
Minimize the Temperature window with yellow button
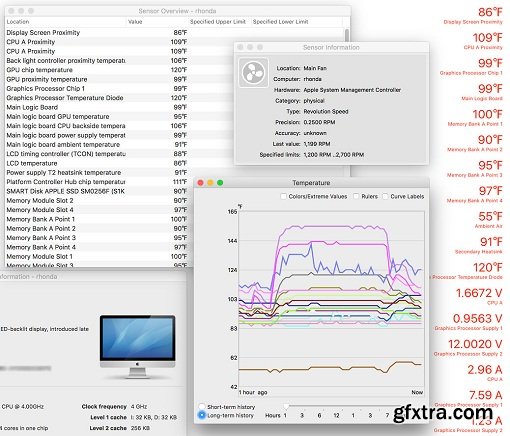coord(210,183)
